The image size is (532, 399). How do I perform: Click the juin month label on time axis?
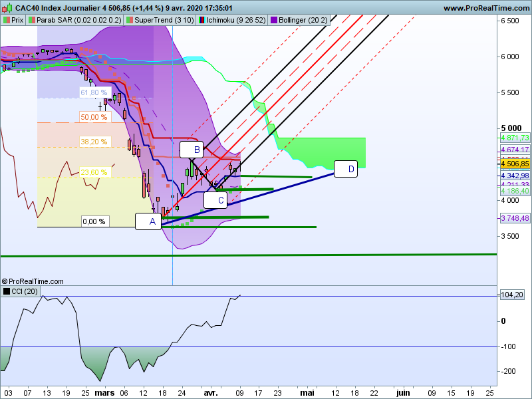click(403, 393)
